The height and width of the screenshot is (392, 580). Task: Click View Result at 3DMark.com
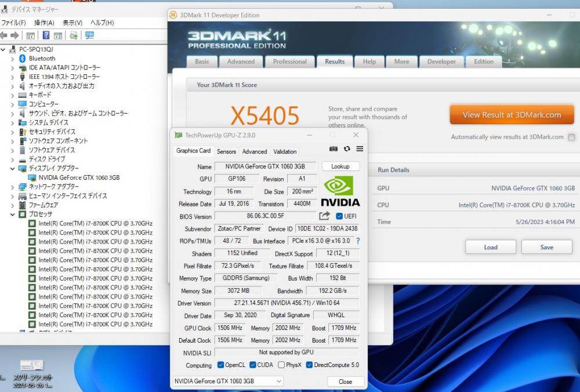pos(512,115)
